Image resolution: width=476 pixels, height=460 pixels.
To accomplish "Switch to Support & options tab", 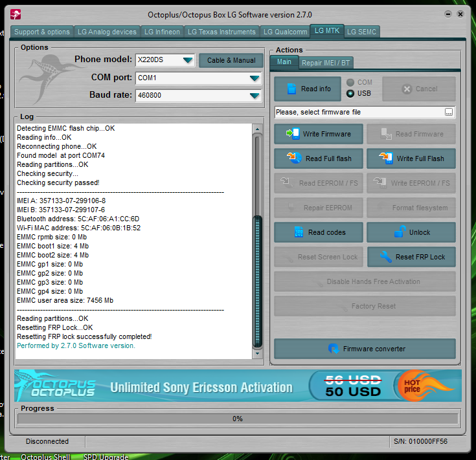I will coord(42,32).
